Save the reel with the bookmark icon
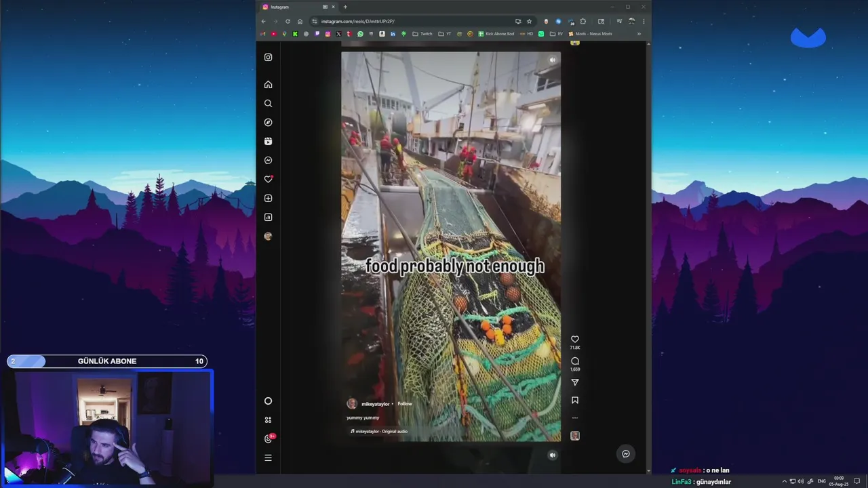 point(575,401)
